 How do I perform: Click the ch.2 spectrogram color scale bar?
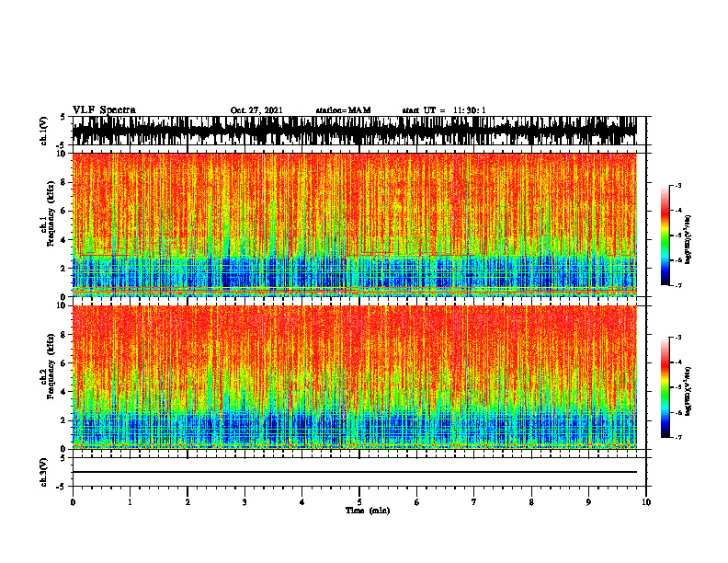tap(665, 387)
